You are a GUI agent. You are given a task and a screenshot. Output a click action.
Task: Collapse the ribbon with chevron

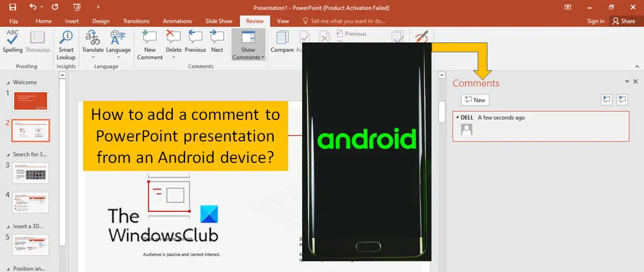(x=637, y=67)
